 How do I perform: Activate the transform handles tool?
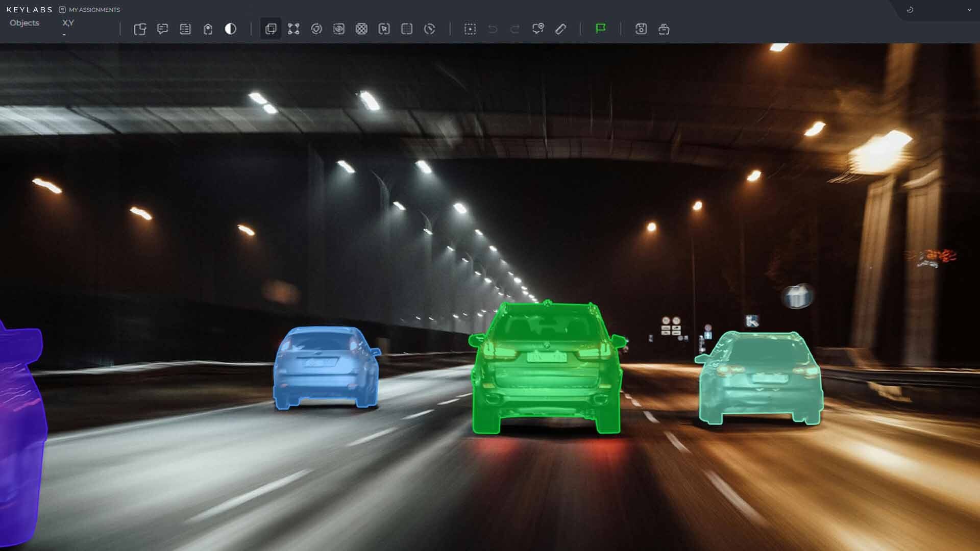click(x=293, y=29)
